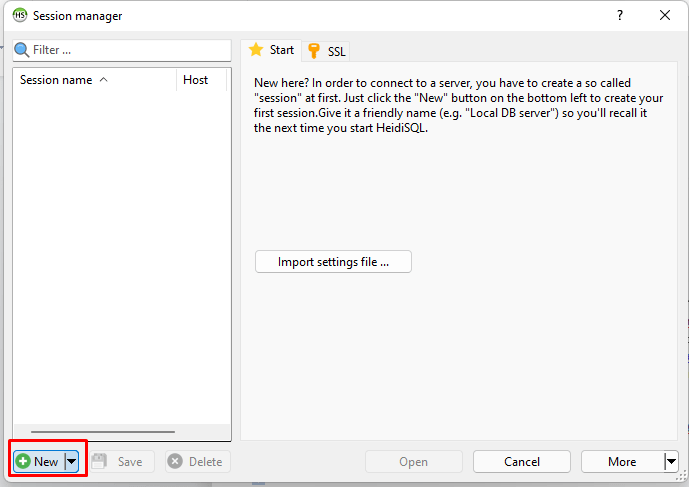The height and width of the screenshot is (487, 689).
Task: Focus the Filter text field
Action: [130, 50]
